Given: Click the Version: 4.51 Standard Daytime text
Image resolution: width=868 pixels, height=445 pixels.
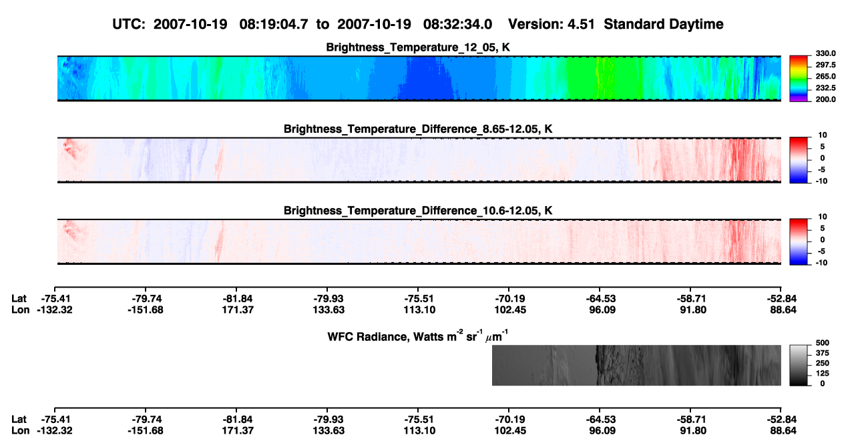Looking at the screenshot, I should click(x=616, y=25).
